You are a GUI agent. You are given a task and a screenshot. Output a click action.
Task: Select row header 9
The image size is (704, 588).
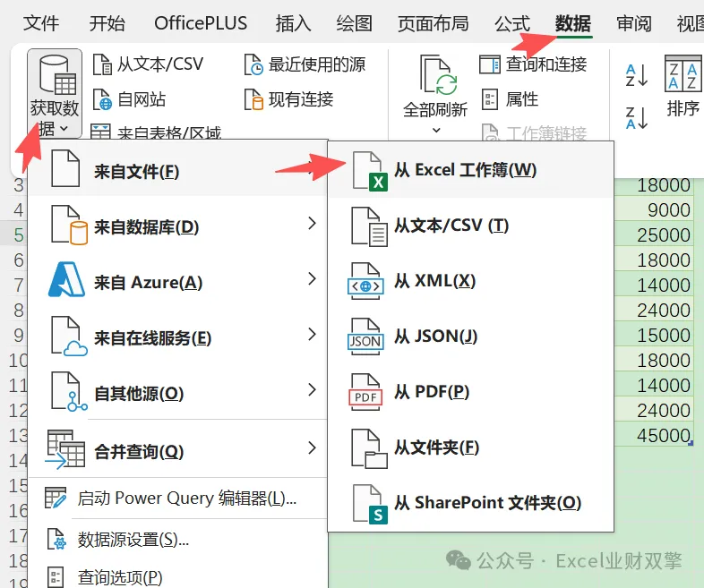[14, 335]
